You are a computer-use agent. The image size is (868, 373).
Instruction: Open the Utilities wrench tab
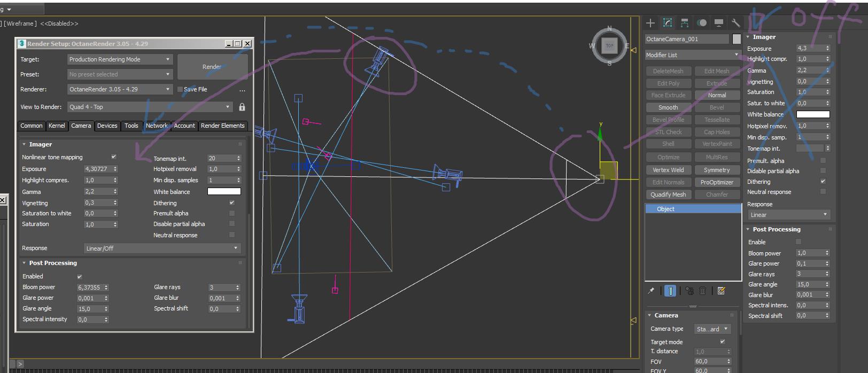coord(735,22)
